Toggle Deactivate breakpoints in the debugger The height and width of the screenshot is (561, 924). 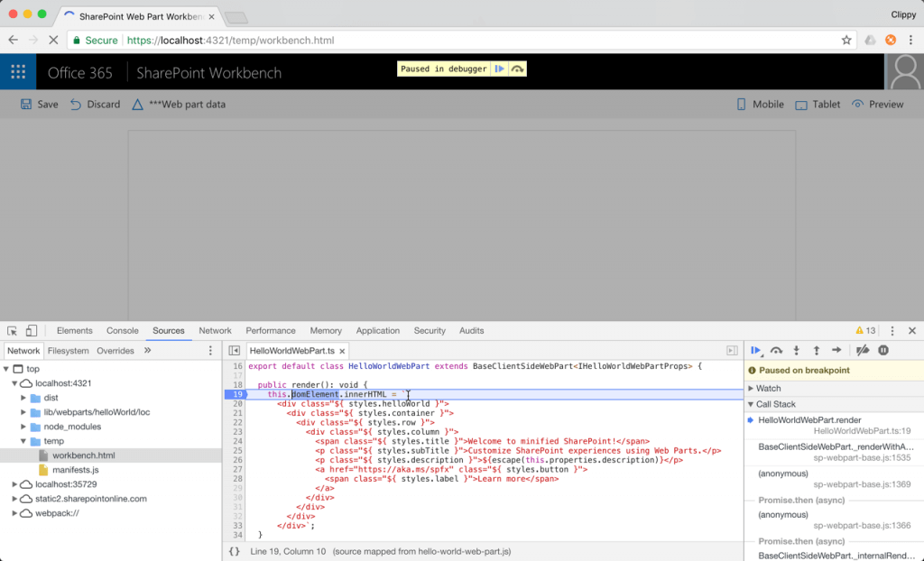point(864,350)
